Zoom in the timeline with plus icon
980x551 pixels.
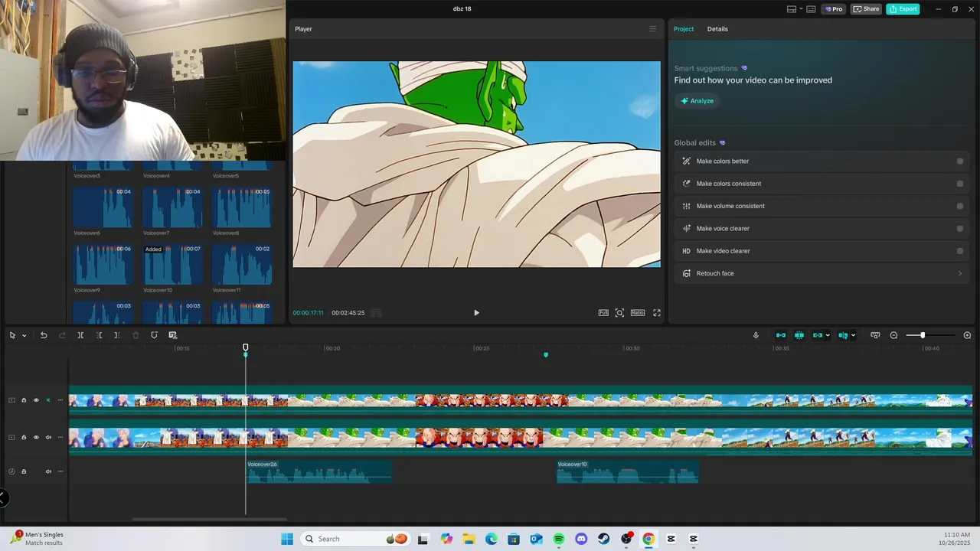967,335
